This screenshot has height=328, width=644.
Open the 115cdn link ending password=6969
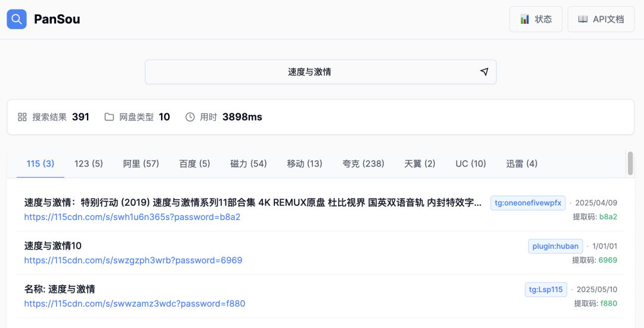point(133,261)
